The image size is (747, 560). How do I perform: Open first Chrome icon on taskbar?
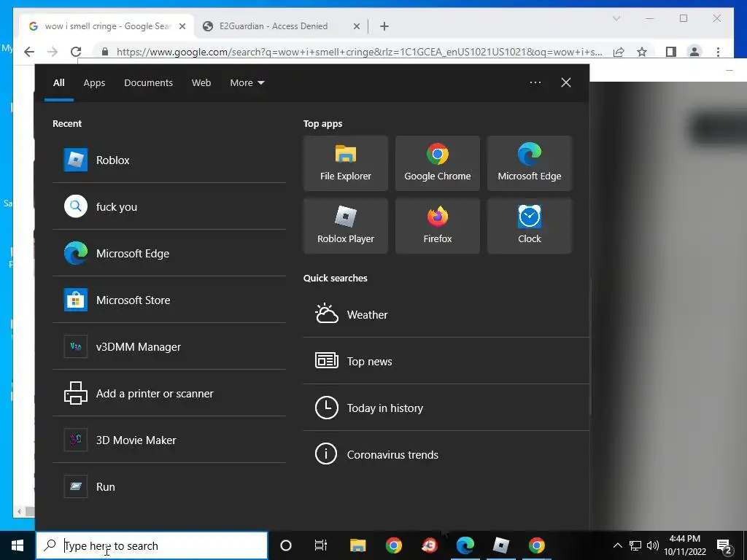[393, 545]
